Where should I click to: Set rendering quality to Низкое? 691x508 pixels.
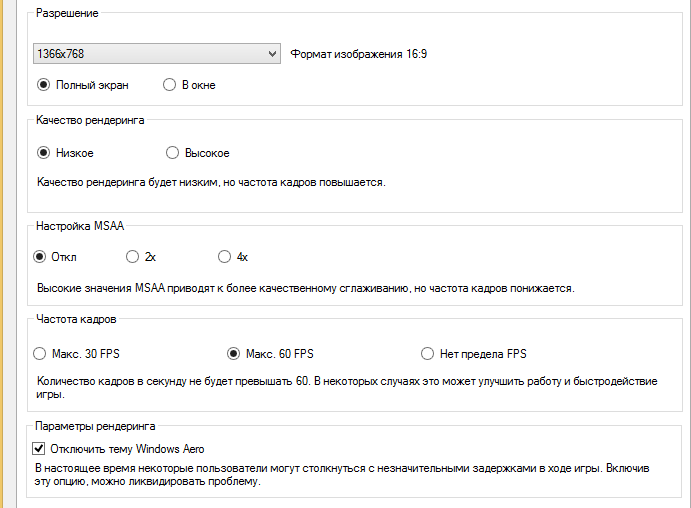coord(43,153)
